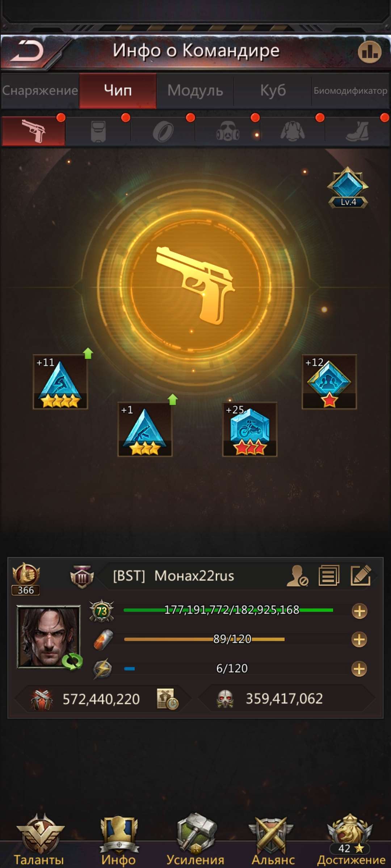Open the Lv.4 blue gem icon
Screen dimensions: 391x868
pyautogui.click(x=348, y=187)
